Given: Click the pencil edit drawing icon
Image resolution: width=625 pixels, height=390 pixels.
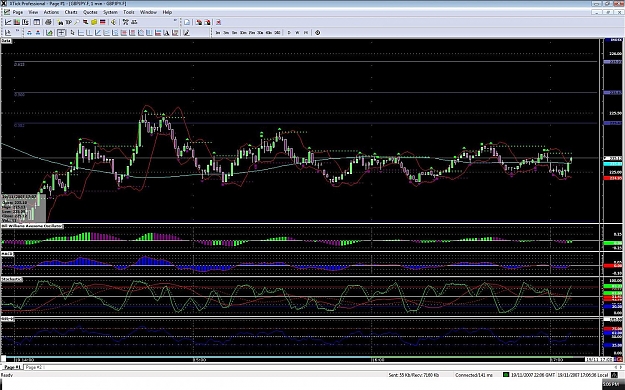Looking at the screenshot, I should 186,33.
